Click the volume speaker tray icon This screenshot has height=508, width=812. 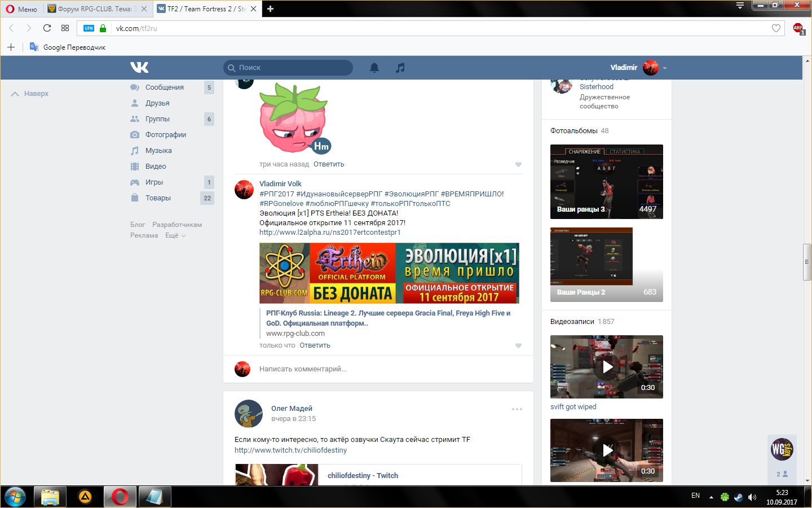click(x=752, y=497)
